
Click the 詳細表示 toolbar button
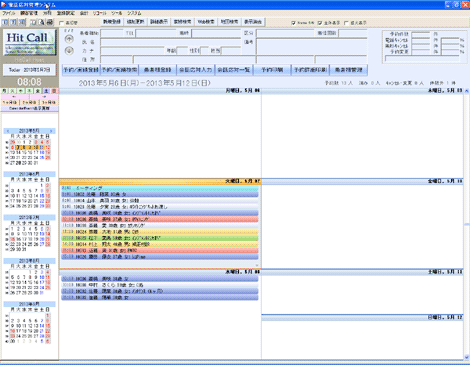click(159, 22)
